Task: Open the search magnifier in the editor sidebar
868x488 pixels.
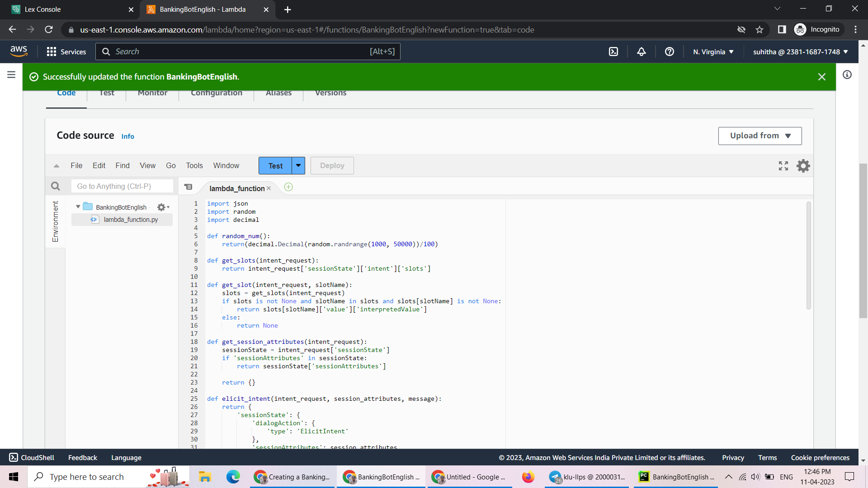Action: 55,186
